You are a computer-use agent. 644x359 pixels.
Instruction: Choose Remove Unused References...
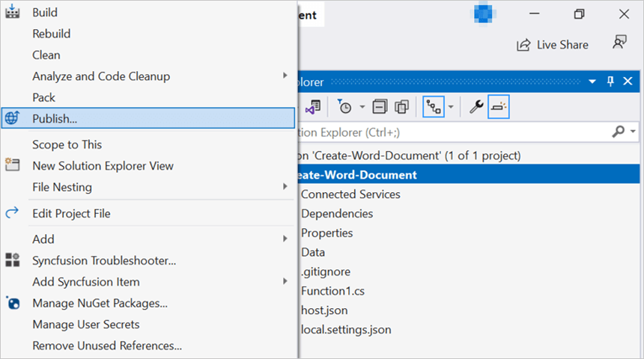(x=107, y=346)
